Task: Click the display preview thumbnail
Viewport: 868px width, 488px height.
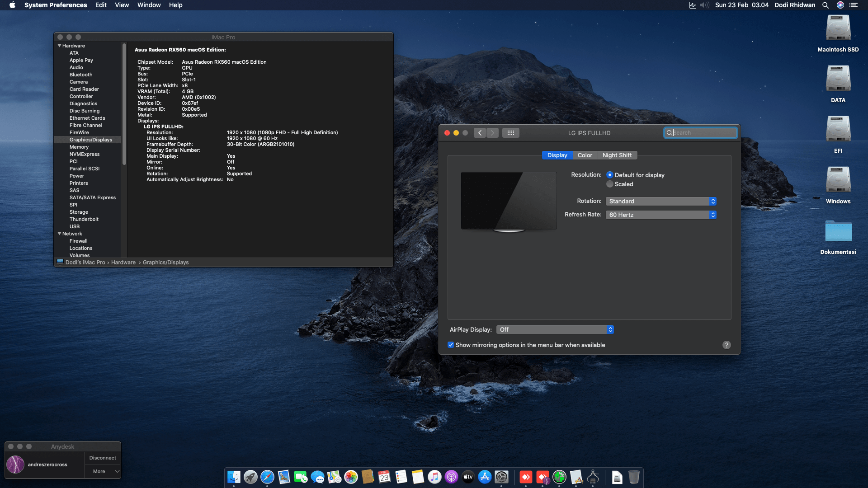Action: pyautogui.click(x=509, y=202)
